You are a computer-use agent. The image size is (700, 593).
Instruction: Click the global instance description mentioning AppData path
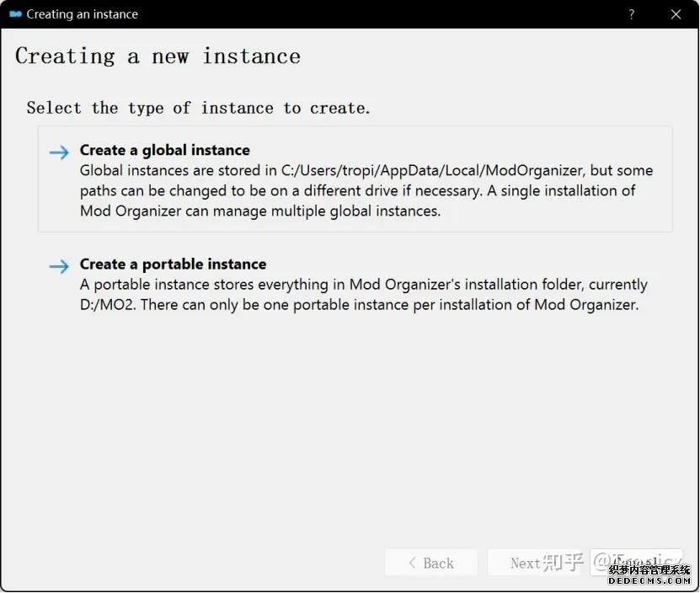366,190
